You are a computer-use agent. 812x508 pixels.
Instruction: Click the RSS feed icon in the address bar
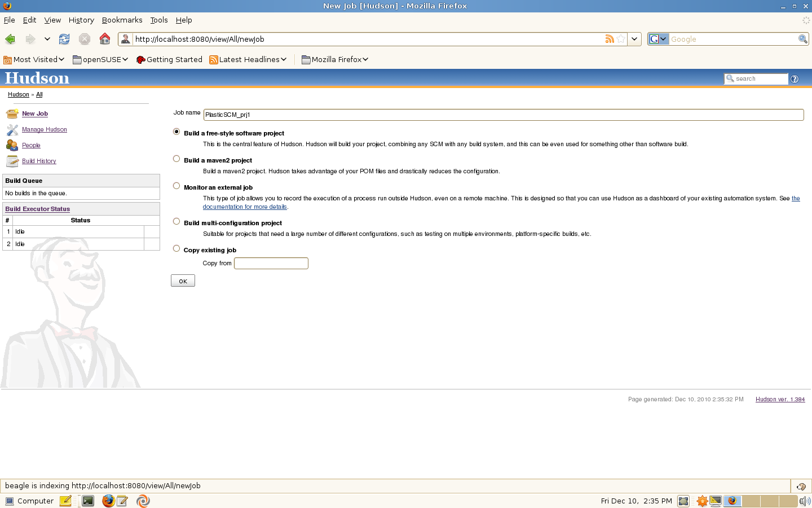click(x=610, y=39)
